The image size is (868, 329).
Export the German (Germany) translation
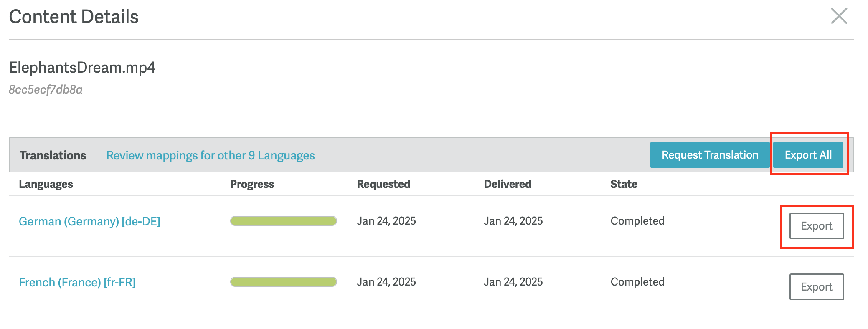816,226
